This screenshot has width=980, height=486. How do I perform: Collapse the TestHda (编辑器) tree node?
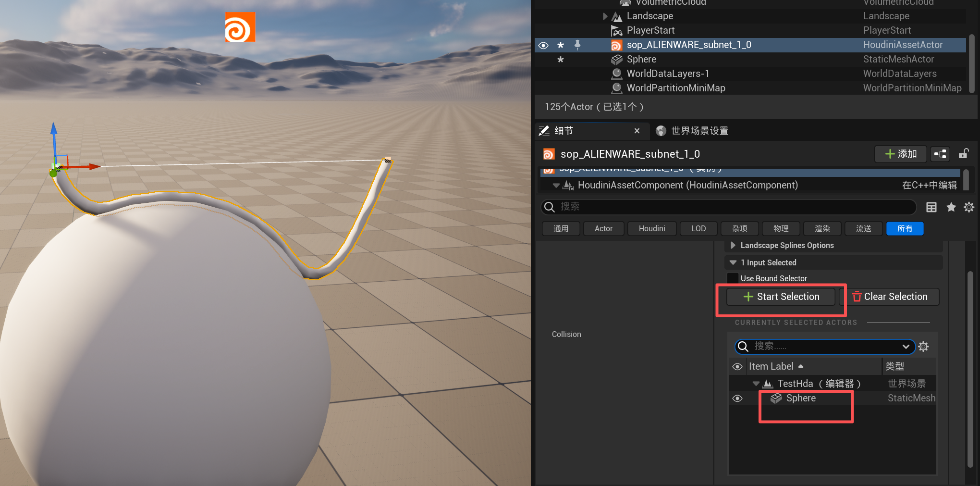point(756,384)
